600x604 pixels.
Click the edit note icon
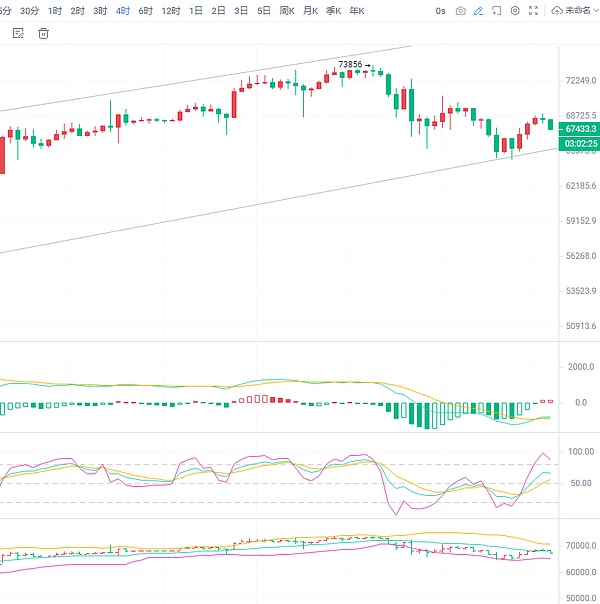tap(18, 33)
